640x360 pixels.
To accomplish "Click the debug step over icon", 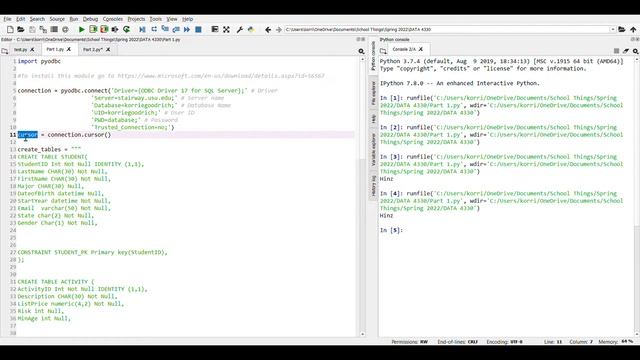I will [154, 29].
